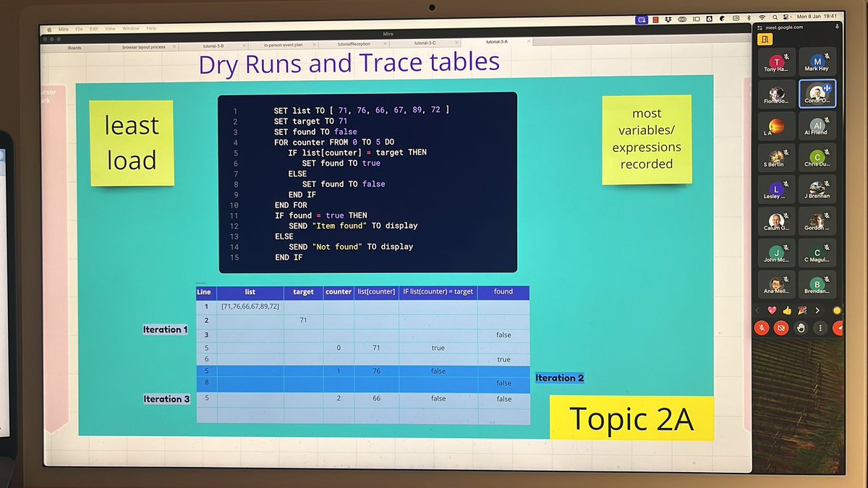868x488 pixels.
Task: Click the 'IF list(counter) = target' column header
Action: 438,292
